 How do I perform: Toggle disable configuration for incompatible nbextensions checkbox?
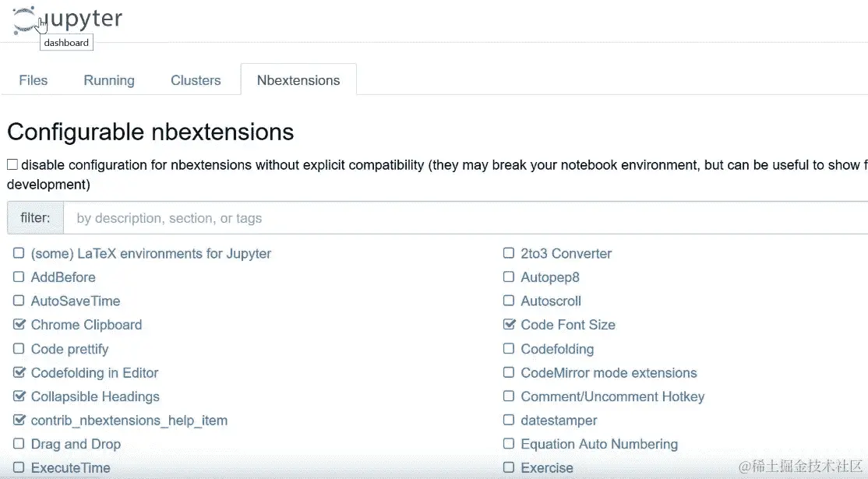(x=12, y=164)
